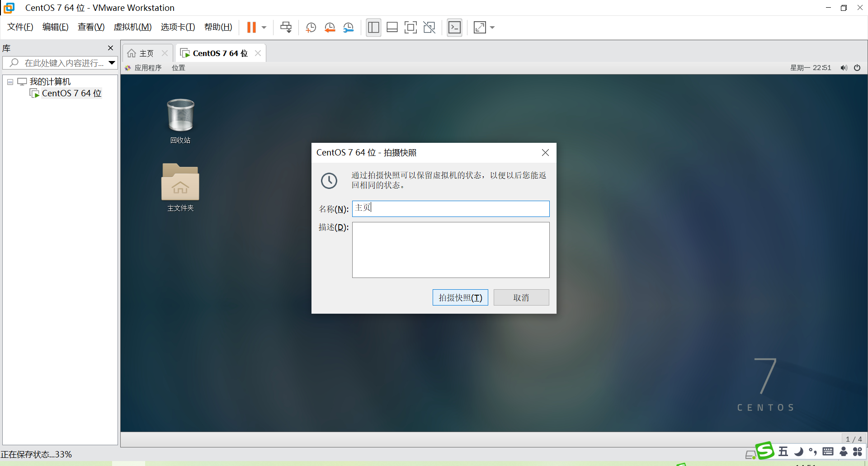Viewport: 868px width, 466px height.
Task: Click the guest clock 星期一 22:51
Action: [x=811, y=68]
